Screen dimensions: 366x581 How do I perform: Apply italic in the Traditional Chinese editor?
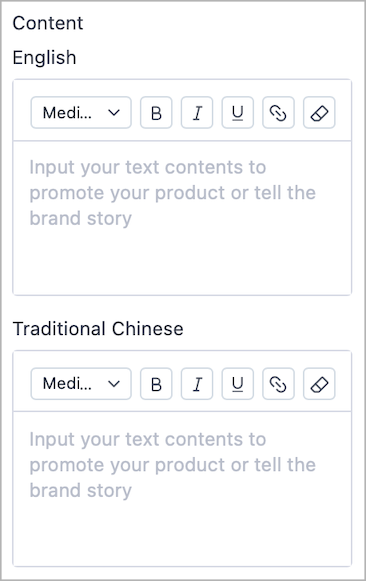[x=197, y=384]
